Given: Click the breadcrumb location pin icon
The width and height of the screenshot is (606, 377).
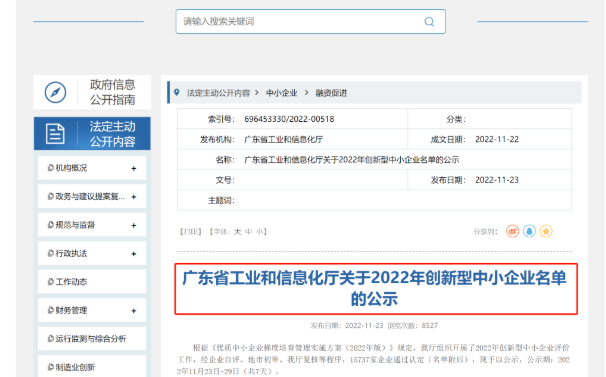Looking at the screenshot, I should point(177,92).
